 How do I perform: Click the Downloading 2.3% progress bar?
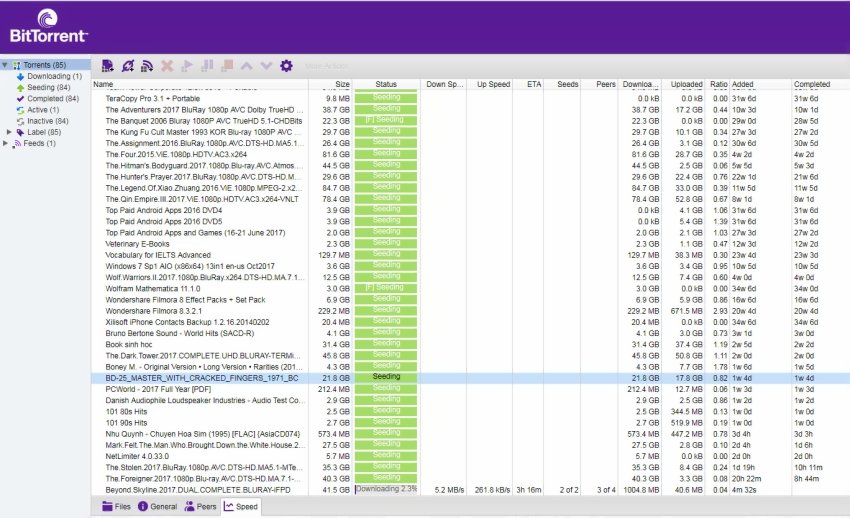click(386, 489)
